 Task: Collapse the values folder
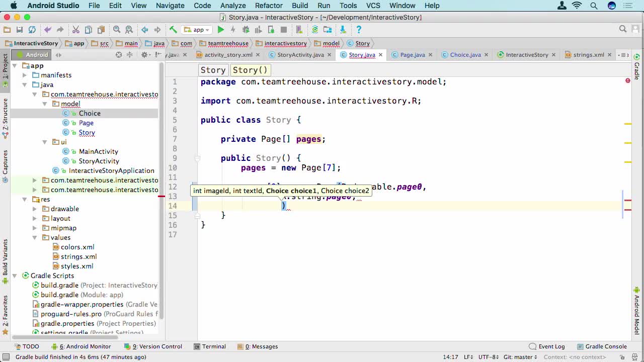[x=35, y=238]
